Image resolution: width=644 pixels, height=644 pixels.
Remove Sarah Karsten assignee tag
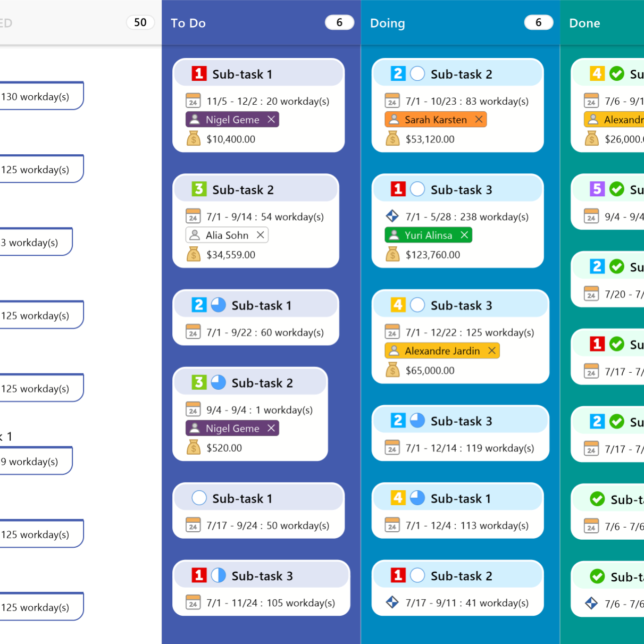tap(479, 120)
